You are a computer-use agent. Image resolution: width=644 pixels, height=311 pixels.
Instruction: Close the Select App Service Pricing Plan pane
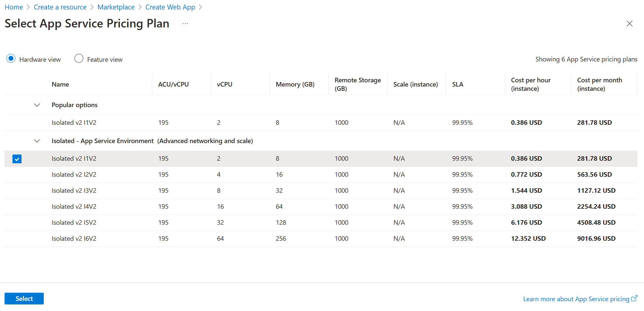630,24
